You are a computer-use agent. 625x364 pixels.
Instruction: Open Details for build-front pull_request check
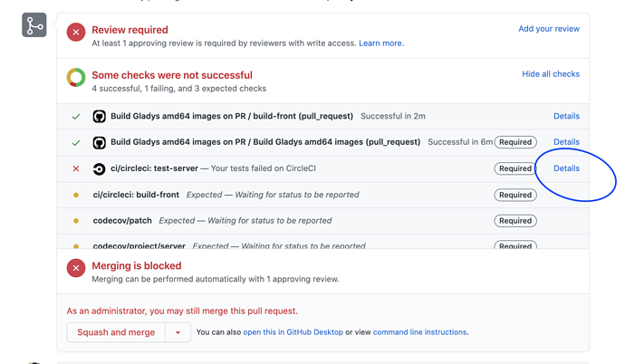pyautogui.click(x=566, y=116)
